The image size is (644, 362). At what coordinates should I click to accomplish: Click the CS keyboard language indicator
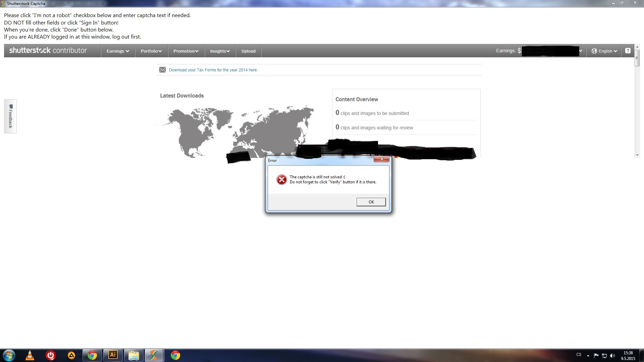tap(579, 355)
